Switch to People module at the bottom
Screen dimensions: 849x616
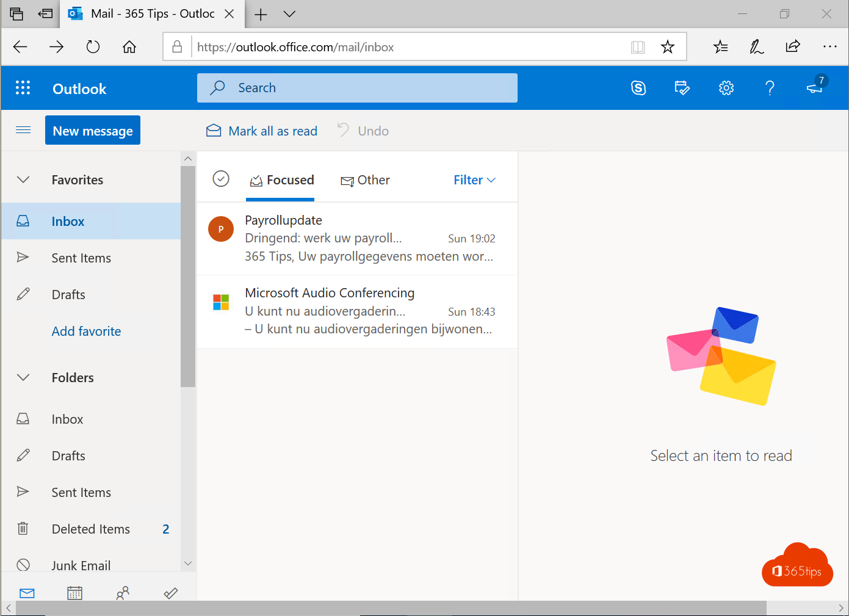123,593
